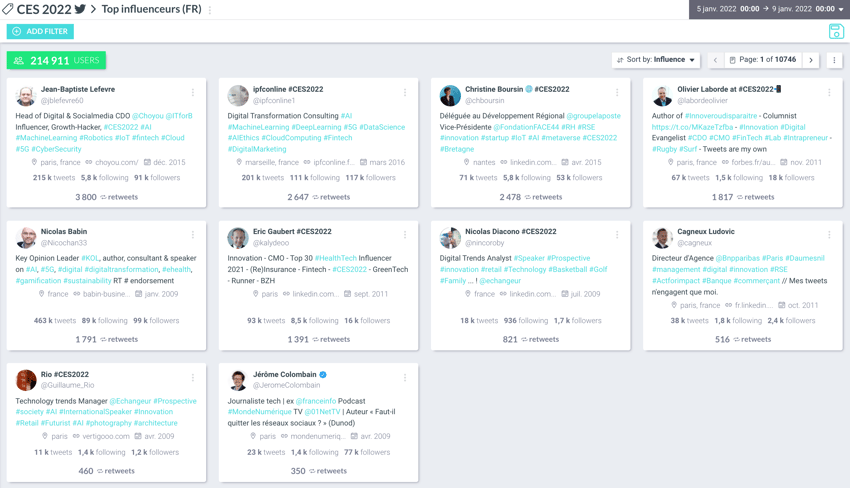This screenshot has height=488, width=850.
Task: Click 1 817 retweets on Olivier Laborde card
Action: (743, 197)
